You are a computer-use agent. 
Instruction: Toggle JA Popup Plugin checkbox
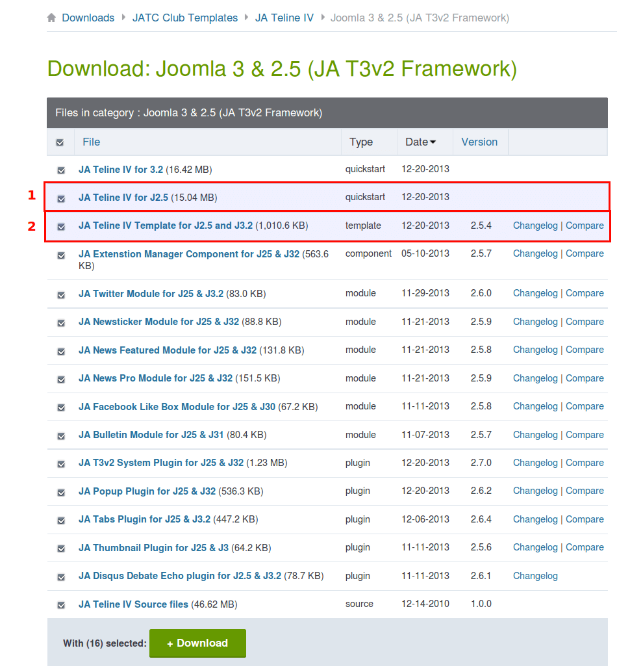61,493
